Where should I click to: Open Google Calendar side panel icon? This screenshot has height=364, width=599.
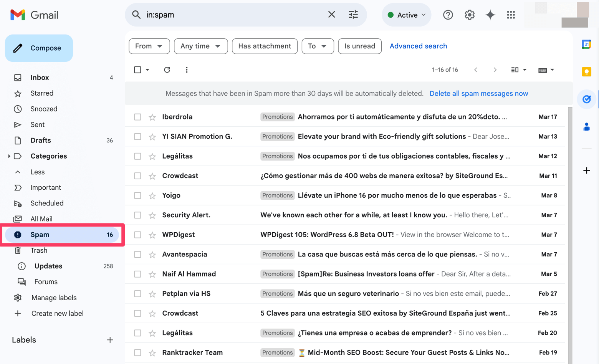point(586,45)
